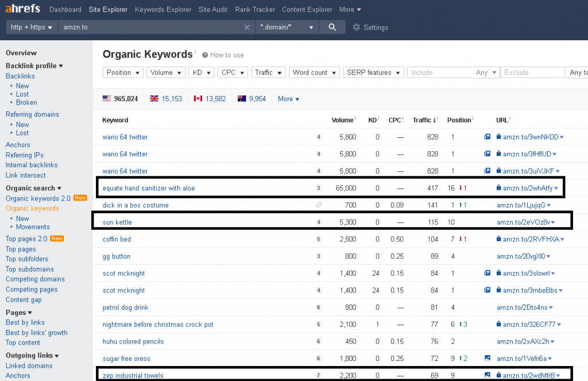Open the http + https protocol dropdown
This screenshot has height=381, width=588.
coord(32,27)
